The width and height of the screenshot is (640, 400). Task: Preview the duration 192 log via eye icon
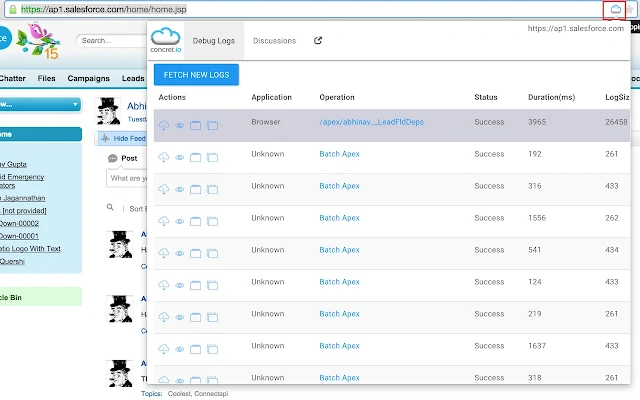point(180,157)
